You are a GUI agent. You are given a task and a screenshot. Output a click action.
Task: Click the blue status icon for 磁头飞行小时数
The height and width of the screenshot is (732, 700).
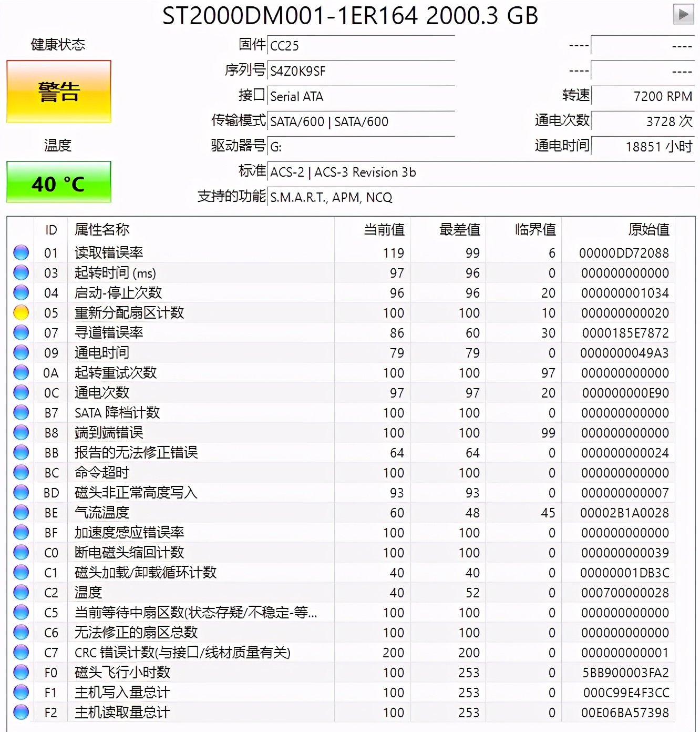pyautogui.click(x=21, y=673)
